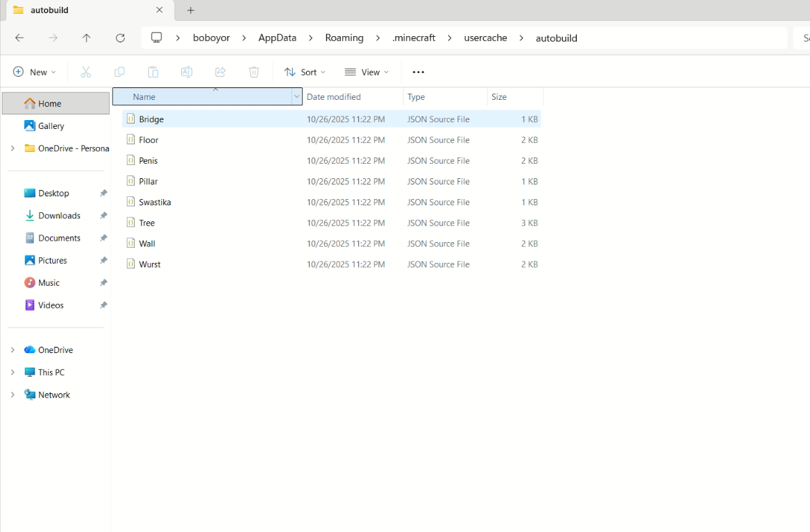Click the Delete trash can icon
The image size is (810, 532).
254,72
